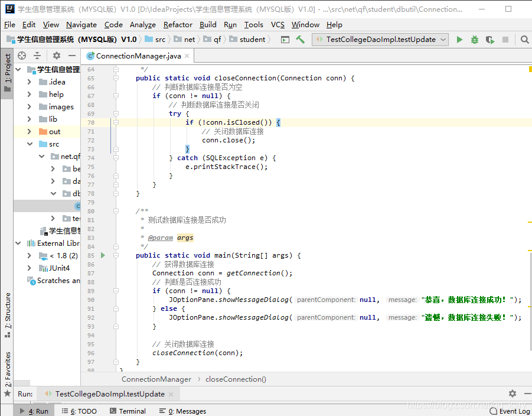The image size is (532, 416).
Task: Collapse External Libraries node
Action: pos(18,243)
